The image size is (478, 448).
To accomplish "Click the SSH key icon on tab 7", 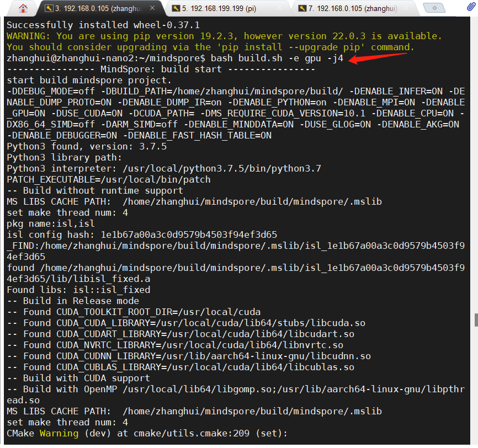I will click(302, 8).
